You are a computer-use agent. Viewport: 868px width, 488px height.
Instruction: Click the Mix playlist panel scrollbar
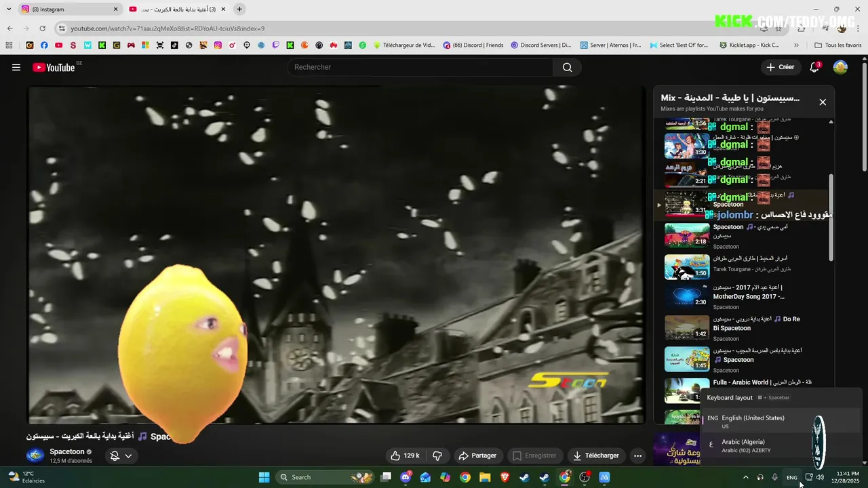click(831, 217)
